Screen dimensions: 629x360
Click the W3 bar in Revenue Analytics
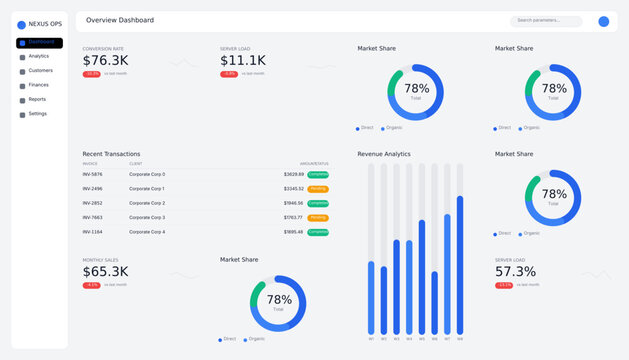(x=396, y=287)
